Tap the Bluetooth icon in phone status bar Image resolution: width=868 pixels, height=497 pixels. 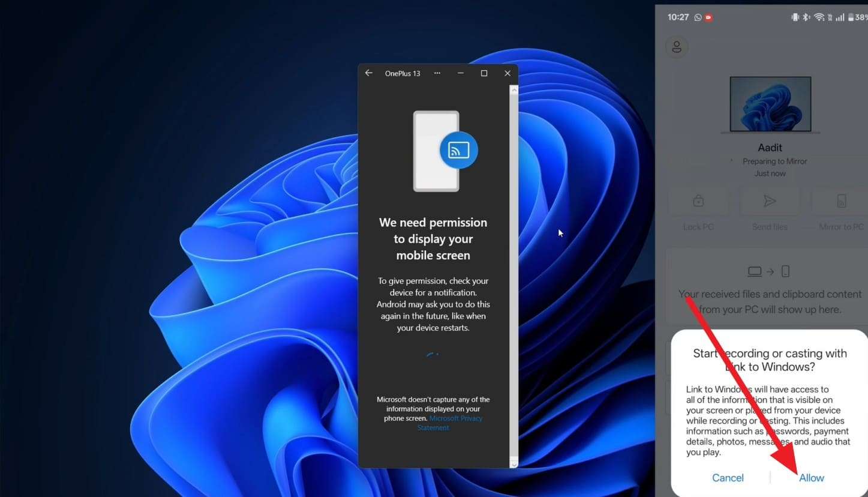click(807, 17)
